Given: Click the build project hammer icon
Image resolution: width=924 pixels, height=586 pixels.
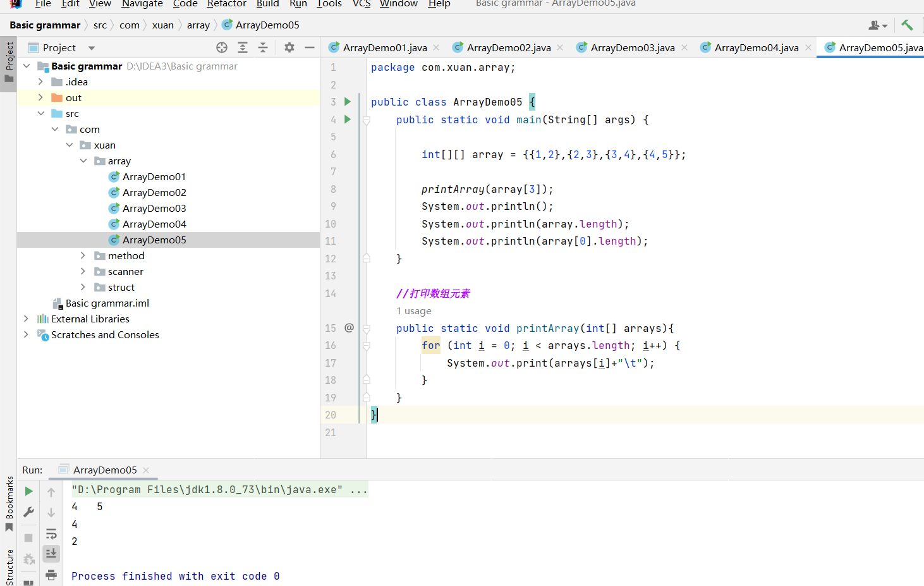Looking at the screenshot, I should coord(907,25).
